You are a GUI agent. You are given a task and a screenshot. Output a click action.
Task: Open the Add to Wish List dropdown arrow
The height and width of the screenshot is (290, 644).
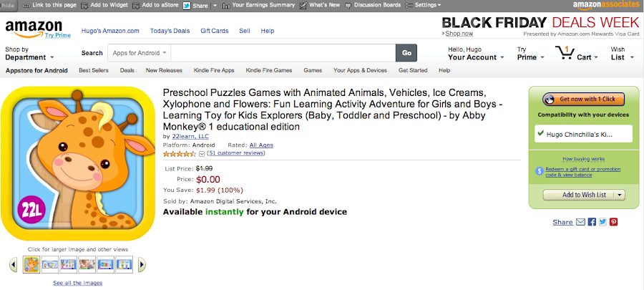tap(620, 195)
